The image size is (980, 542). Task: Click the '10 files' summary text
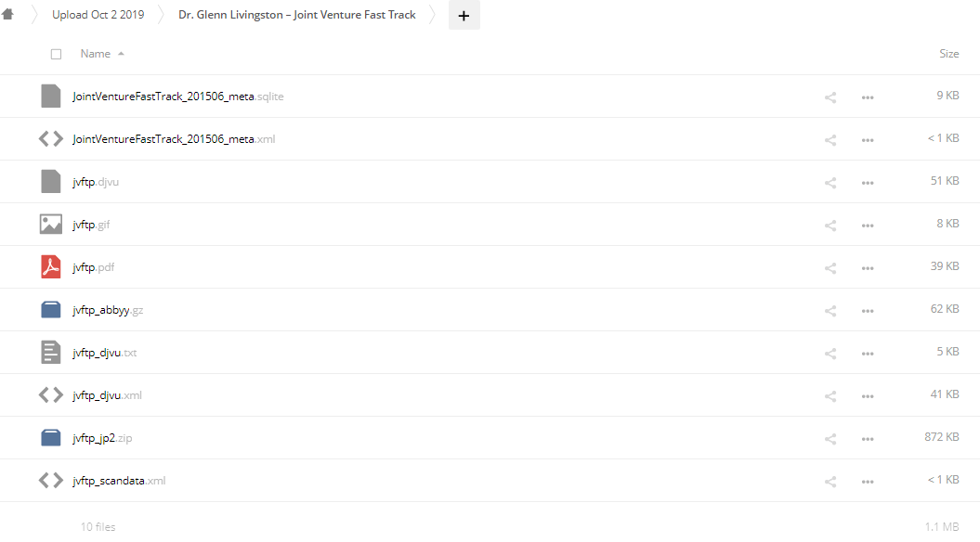98,527
